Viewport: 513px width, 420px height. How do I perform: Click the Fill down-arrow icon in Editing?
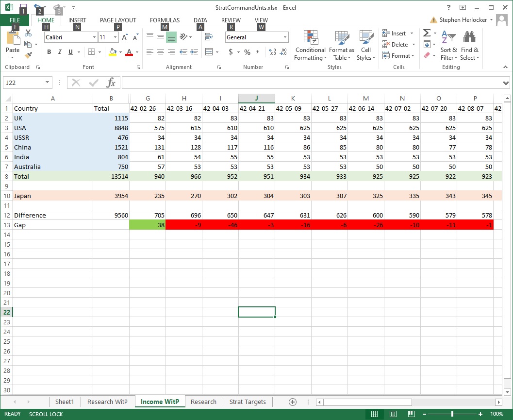[427, 44]
